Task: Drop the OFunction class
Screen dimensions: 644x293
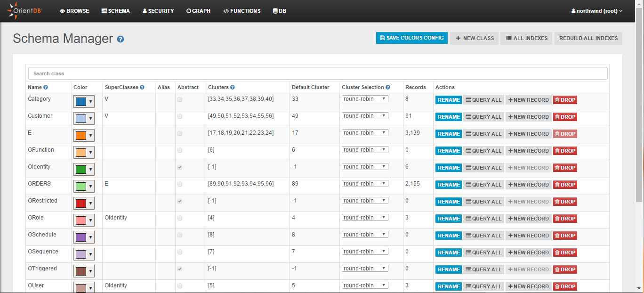Action: tap(564, 151)
